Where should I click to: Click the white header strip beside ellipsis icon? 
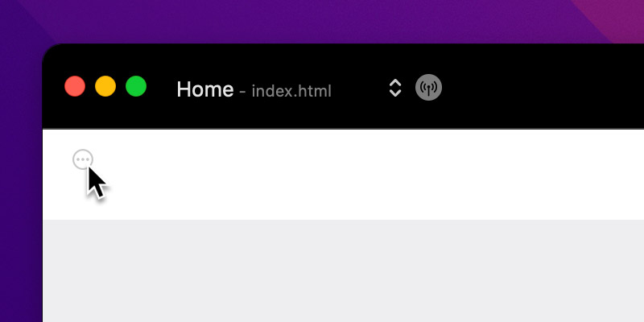tap(369, 175)
